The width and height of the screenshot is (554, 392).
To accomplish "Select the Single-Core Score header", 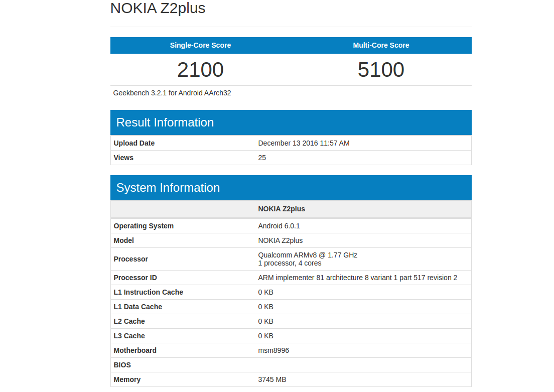I will coord(200,45).
